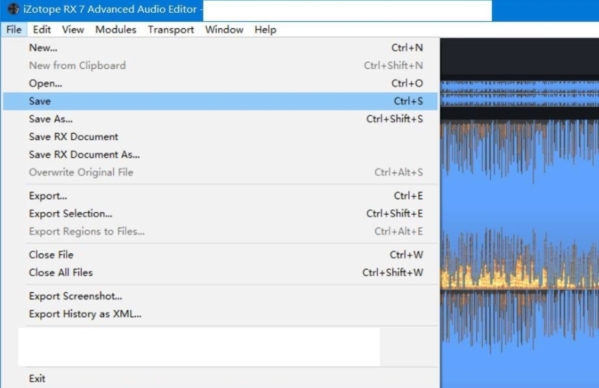Open the View menu
This screenshot has height=388, width=599.
coord(73,29)
